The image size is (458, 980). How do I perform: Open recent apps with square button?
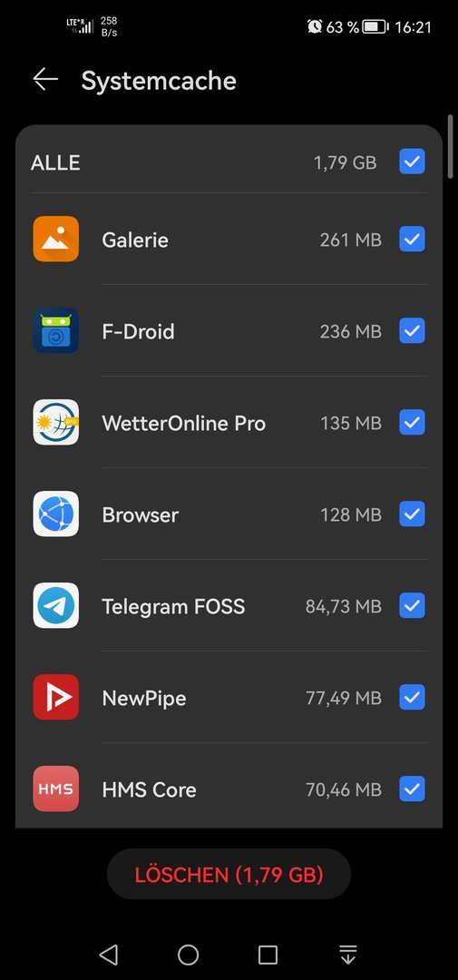coord(268,955)
